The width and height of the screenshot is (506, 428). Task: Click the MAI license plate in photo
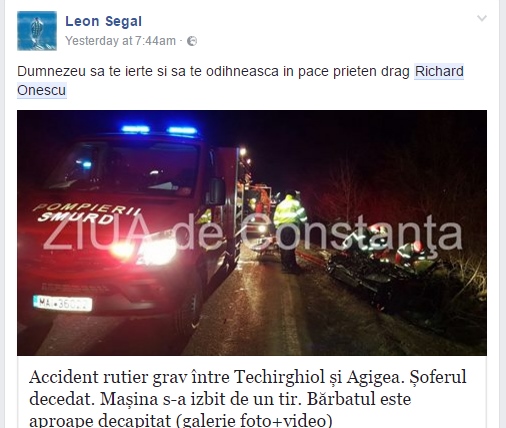click(x=62, y=303)
